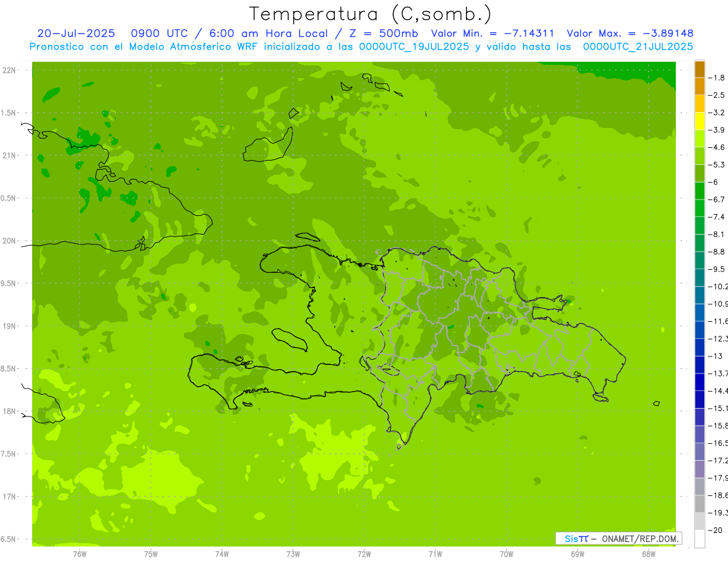Click the "Valor Min. = -7.14311" value

(491, 33)
